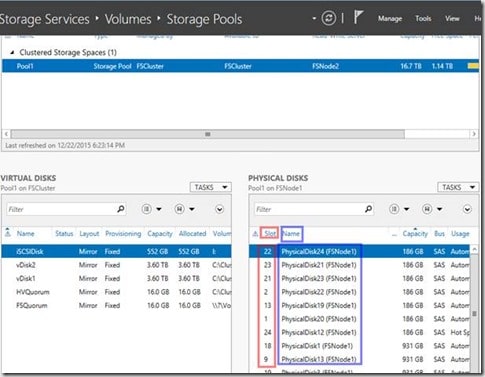Viewport: 485px width, 377px height.
Task: Click Physical Disks vertical scrollbar thumb
Action: (x=474, y=313)
